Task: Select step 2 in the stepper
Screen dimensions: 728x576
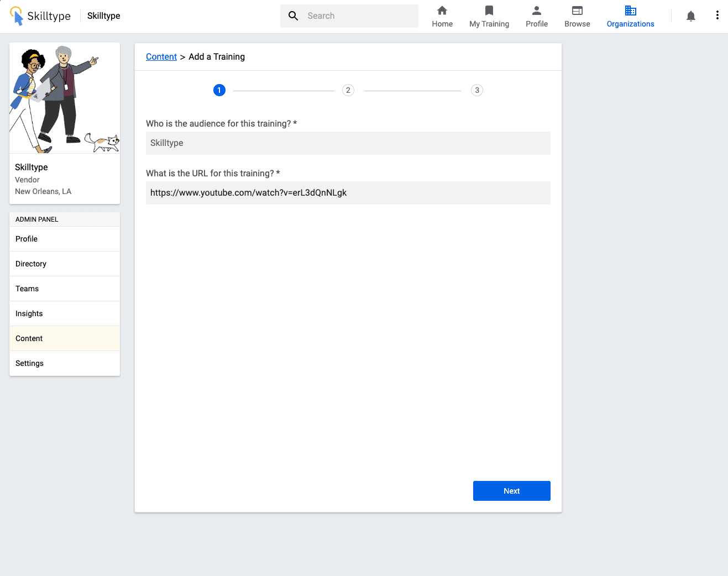Action: [348, 90]
